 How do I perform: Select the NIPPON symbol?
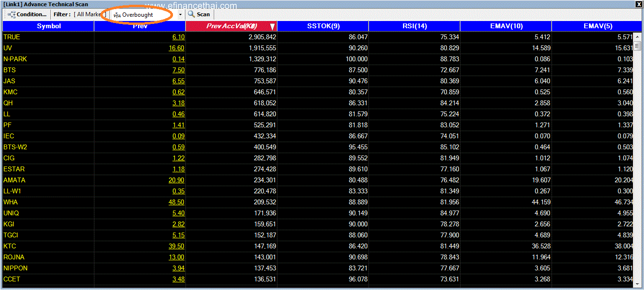tap(15, 268)
